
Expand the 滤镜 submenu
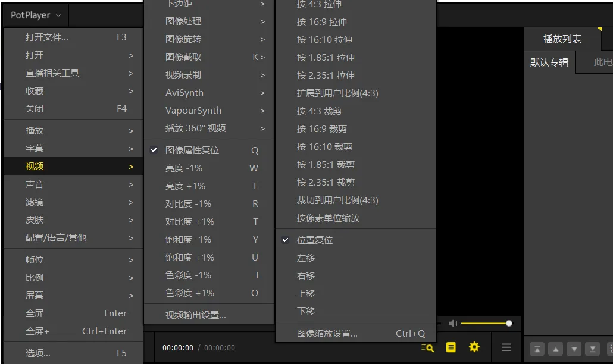click(x=73, y=202)
